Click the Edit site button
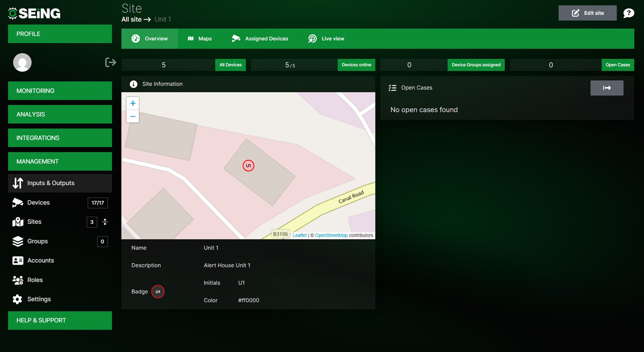Viewport: 644px width, 352px height. (587, 13)
